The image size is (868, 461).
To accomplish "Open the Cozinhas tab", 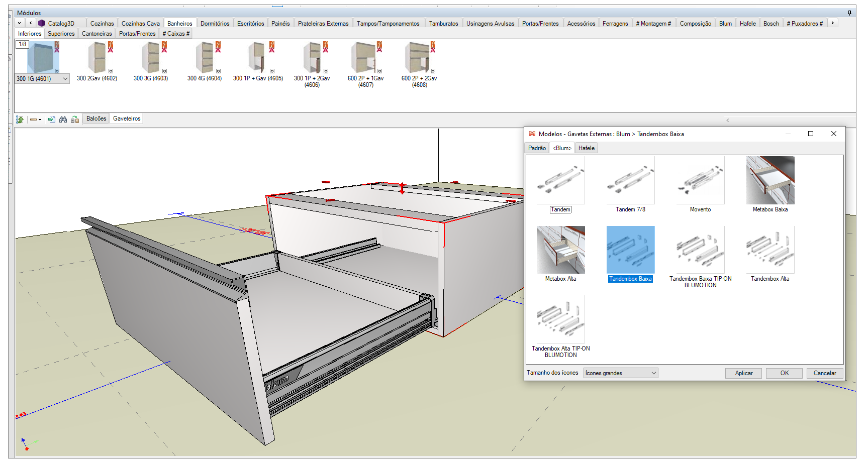I will pos(102,24).
